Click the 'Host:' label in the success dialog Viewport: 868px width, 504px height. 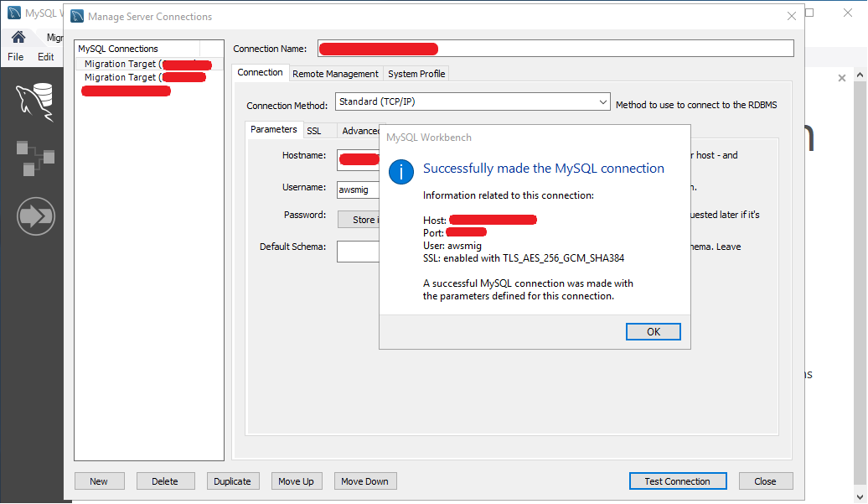click(x=435, y=221)
